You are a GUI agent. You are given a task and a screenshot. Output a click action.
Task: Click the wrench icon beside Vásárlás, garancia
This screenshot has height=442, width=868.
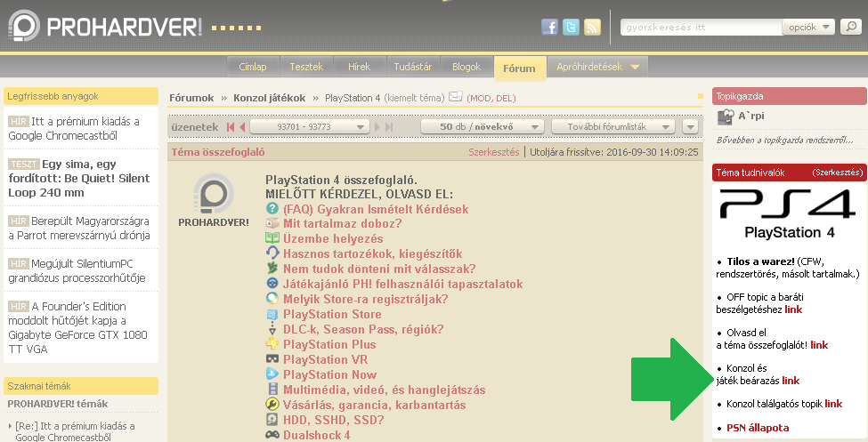(272, 404)
